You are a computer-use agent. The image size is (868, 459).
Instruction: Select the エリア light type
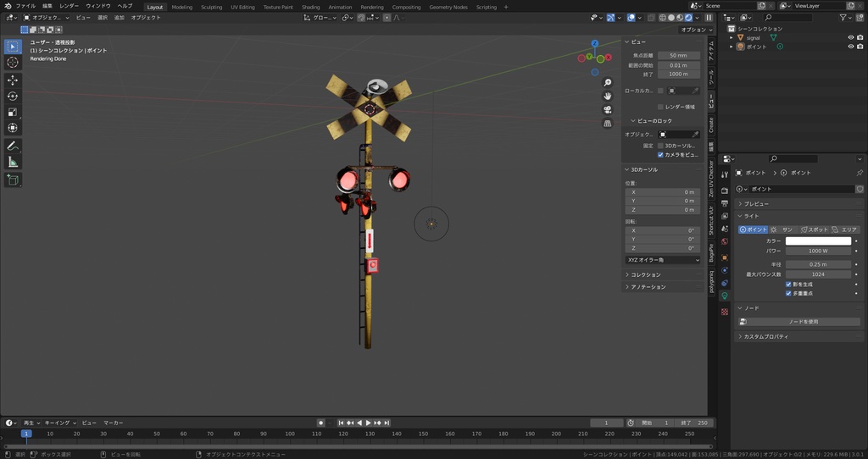tap(845, 229)
